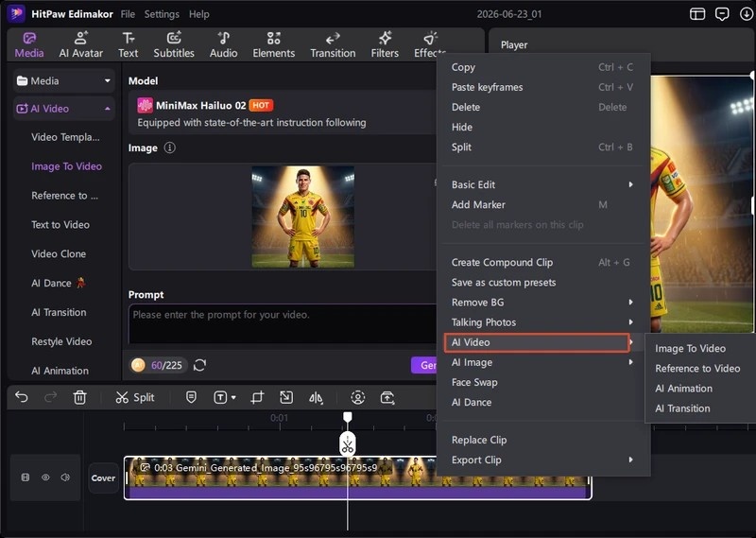Open the Media tab

(x=29, y=44)
